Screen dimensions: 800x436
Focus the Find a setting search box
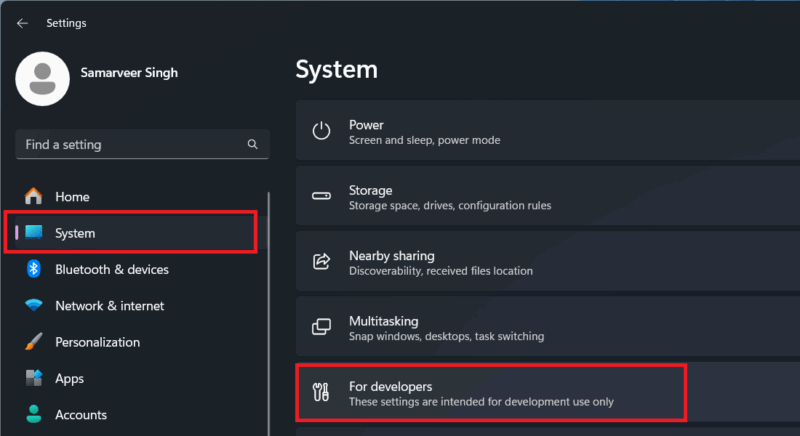pyautogui.click(x=142, y=144)
